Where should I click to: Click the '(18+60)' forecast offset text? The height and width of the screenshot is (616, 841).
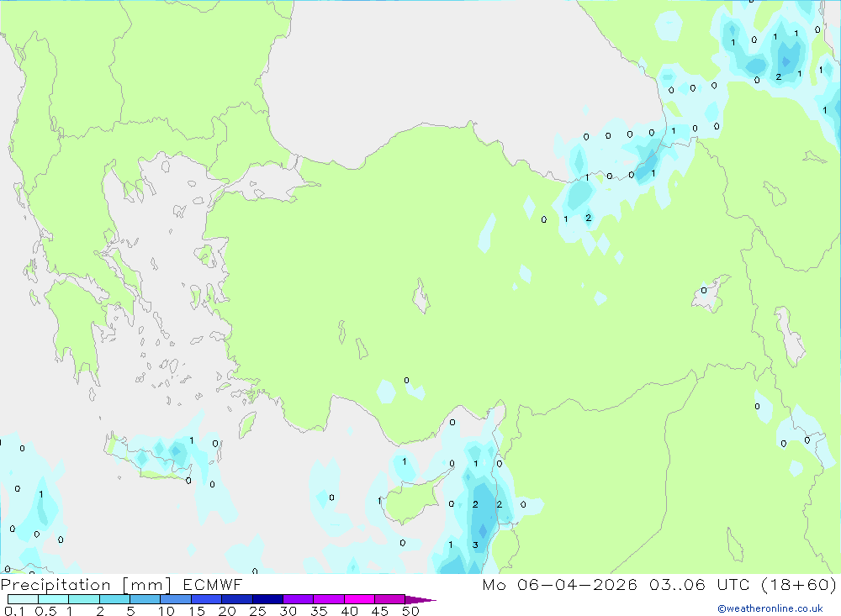click(x=799, y=584)
